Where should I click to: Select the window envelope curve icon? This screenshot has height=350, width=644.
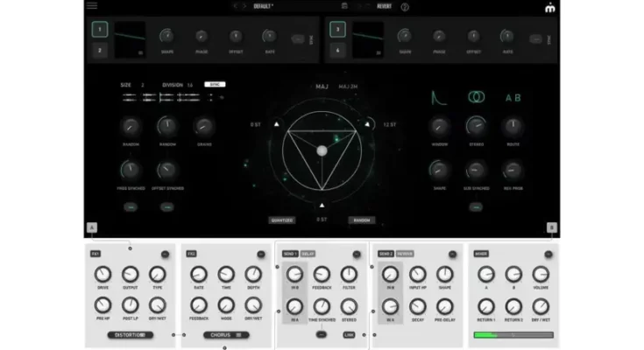click(442, 97)
